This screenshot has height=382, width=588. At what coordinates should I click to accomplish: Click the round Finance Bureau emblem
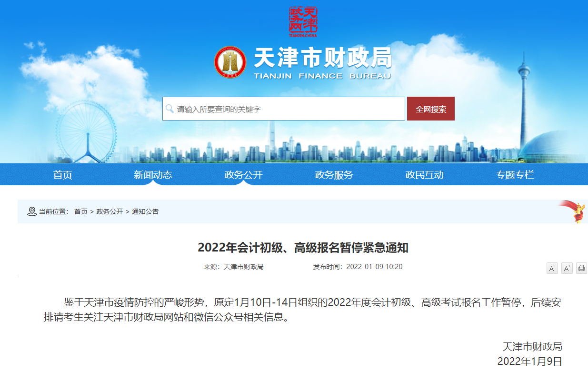[x=230, y=62]
